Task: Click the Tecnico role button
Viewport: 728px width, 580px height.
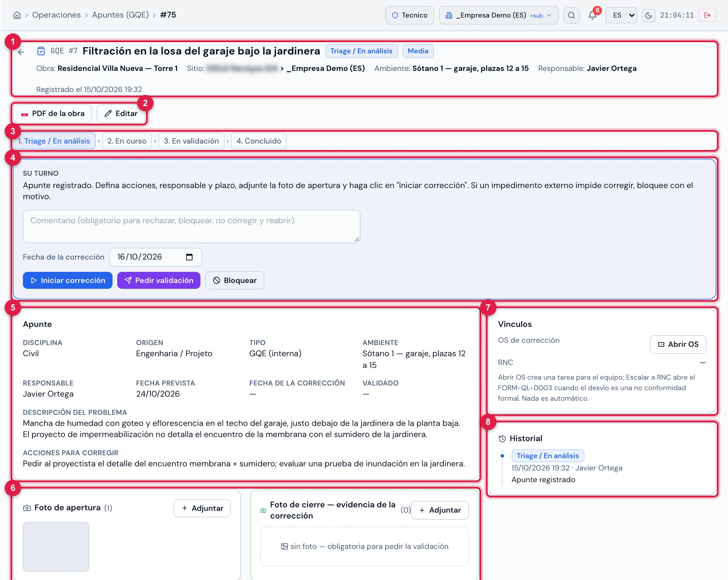Action: point(409,15)
